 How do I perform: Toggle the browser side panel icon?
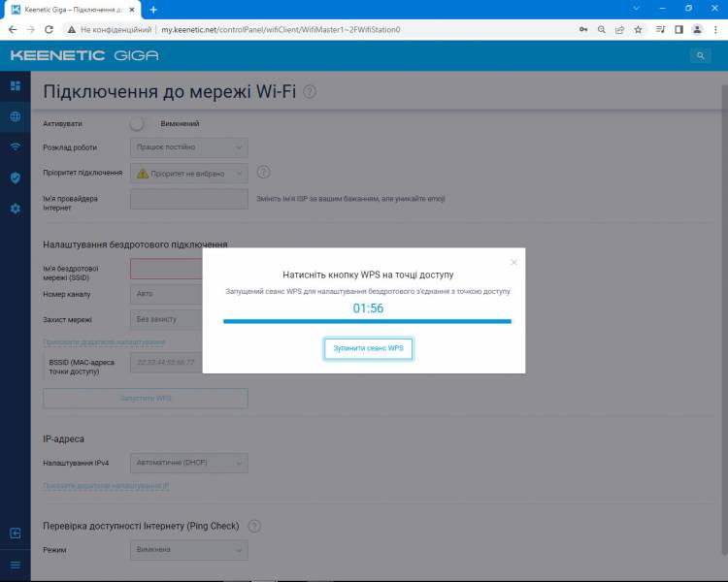[678, 30]
